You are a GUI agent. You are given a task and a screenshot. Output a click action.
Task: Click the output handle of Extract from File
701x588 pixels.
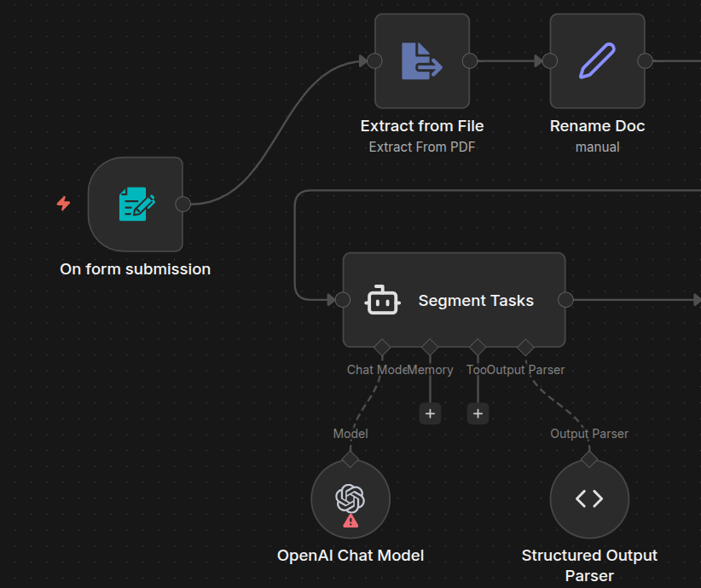click(469, 61)
